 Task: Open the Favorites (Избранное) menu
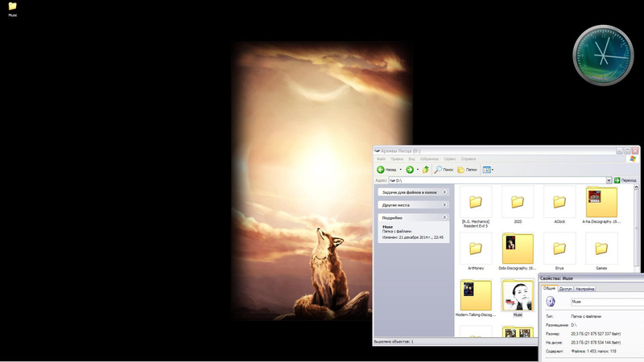pyautogui.click(x=430, y=158)
